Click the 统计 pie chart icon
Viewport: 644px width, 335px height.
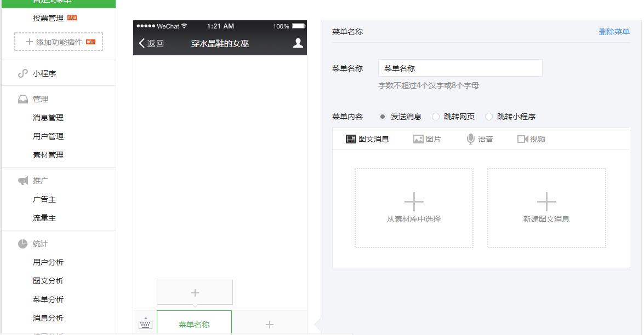23,244
